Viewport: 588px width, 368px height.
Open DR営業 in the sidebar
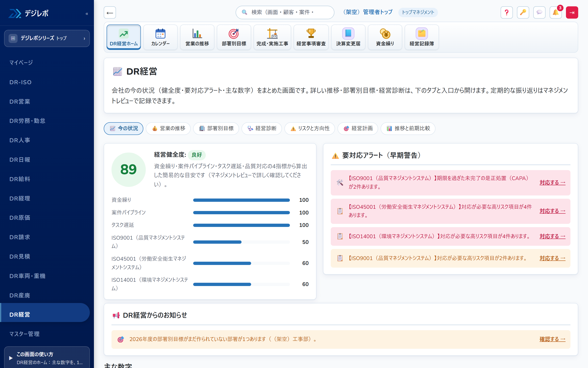click(45, 101)
